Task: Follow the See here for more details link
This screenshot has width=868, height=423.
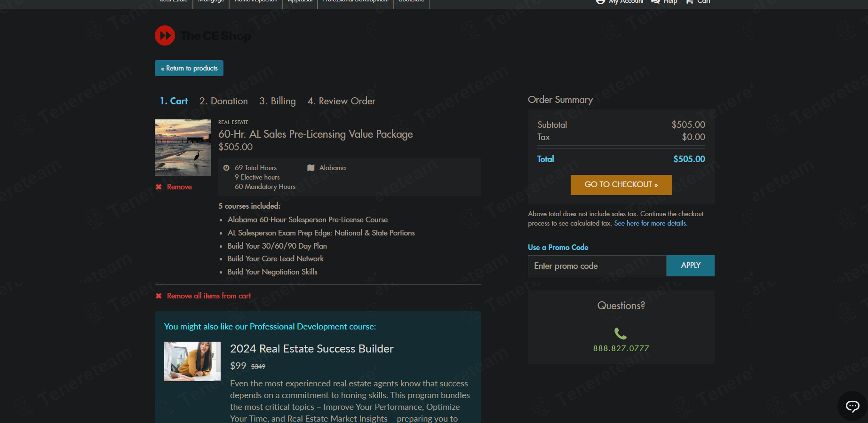Action: 650,223
